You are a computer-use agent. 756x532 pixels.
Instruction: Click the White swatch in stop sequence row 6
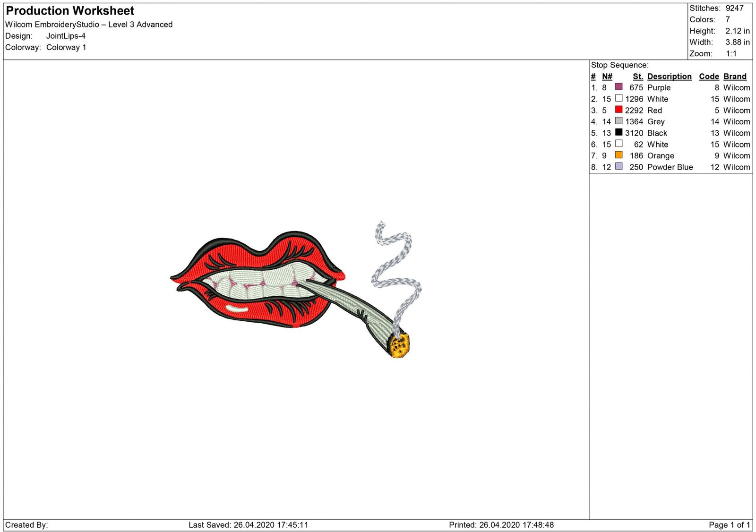619,144
